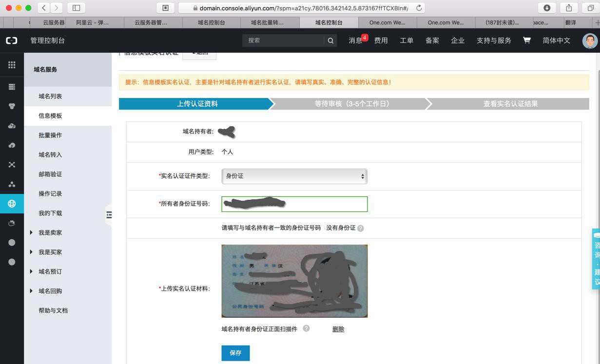Click the Safari address bar
600x364 pixels.
coord(302,8)
